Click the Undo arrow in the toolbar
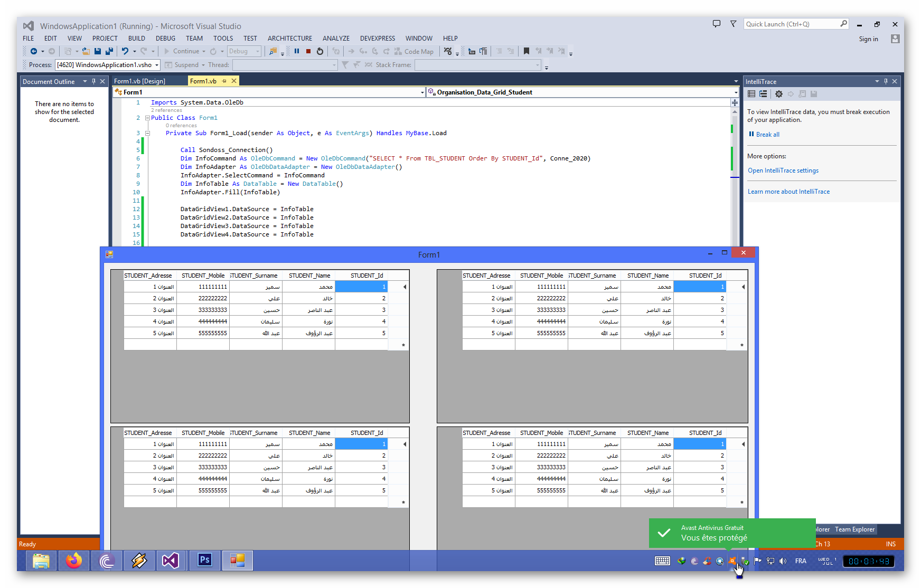 (x=125, y=51)
